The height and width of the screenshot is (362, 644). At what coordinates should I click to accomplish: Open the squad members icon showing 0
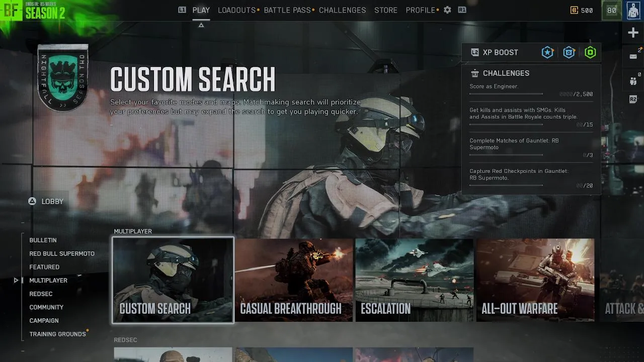pyautogui.click(x=633, y=80)
